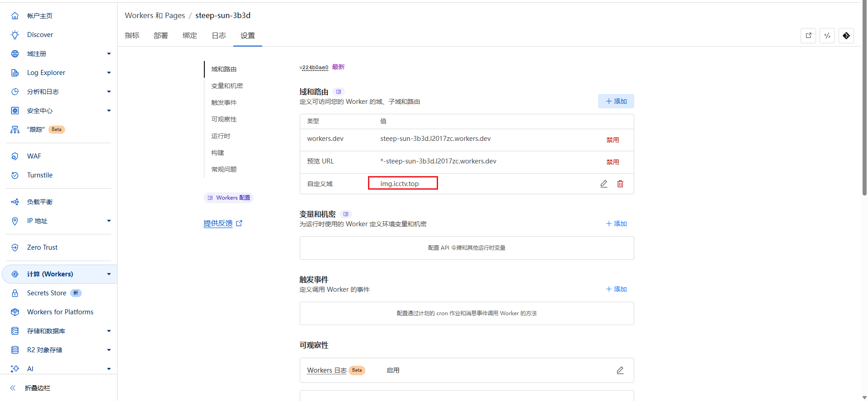Switch to the 部署 tab
The width and height of the screenshot is (868, 401).
pyautogui.click(x=160, y=36)
